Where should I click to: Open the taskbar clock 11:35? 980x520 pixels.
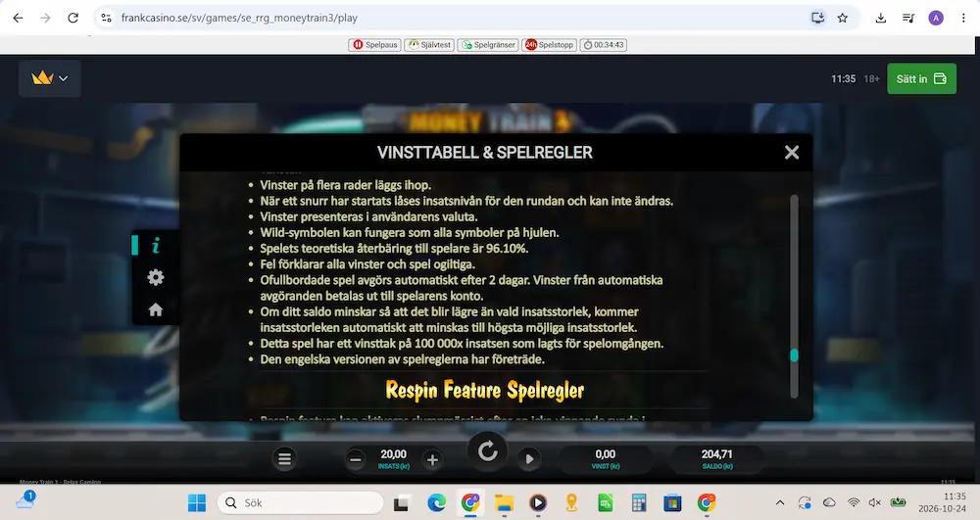point(943,502)
